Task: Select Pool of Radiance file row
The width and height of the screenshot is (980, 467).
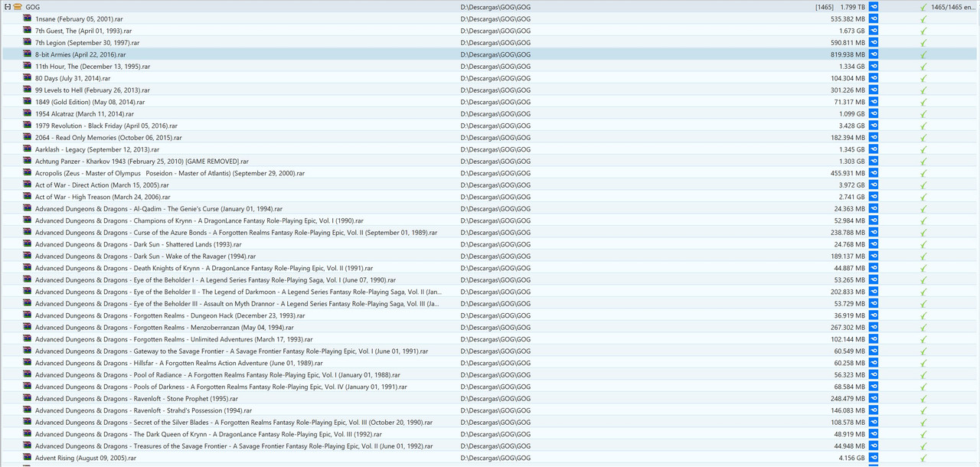Action: (x=219, y=375)
